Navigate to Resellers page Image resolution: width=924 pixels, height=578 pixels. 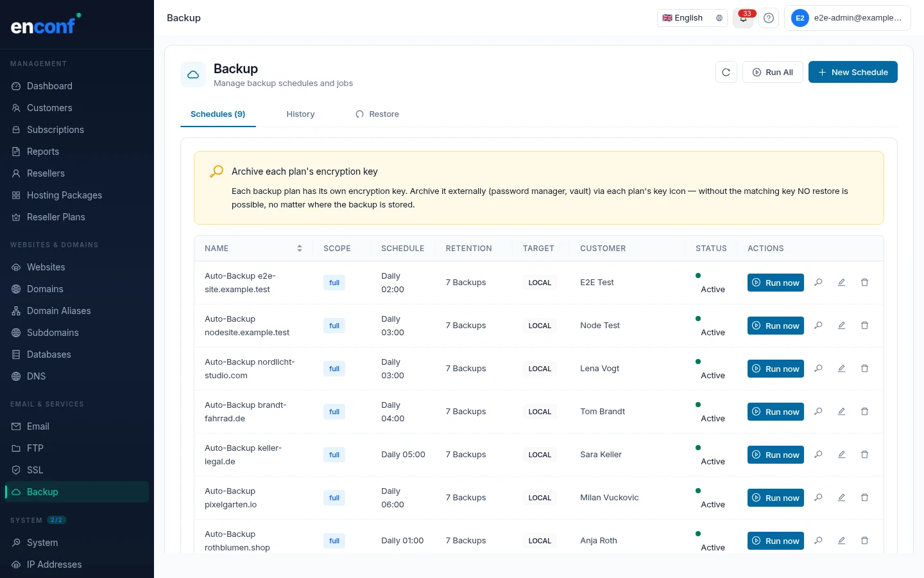point(77,173)
